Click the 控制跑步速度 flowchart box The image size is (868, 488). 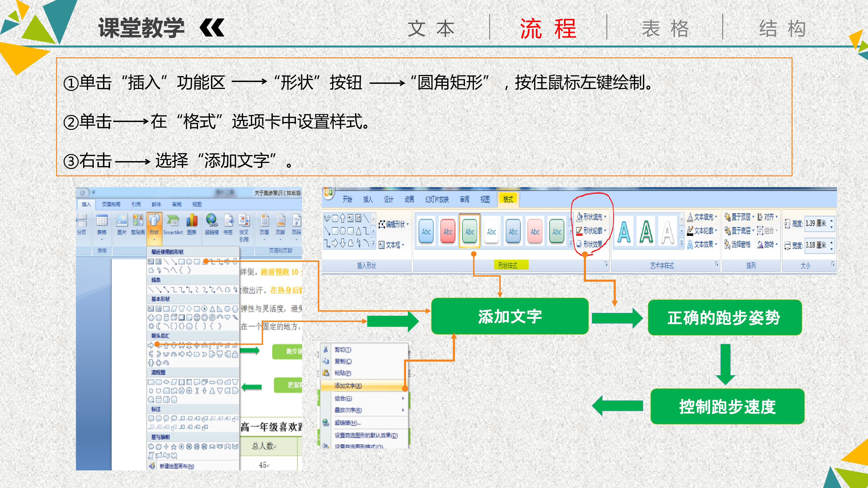(727, 406)
